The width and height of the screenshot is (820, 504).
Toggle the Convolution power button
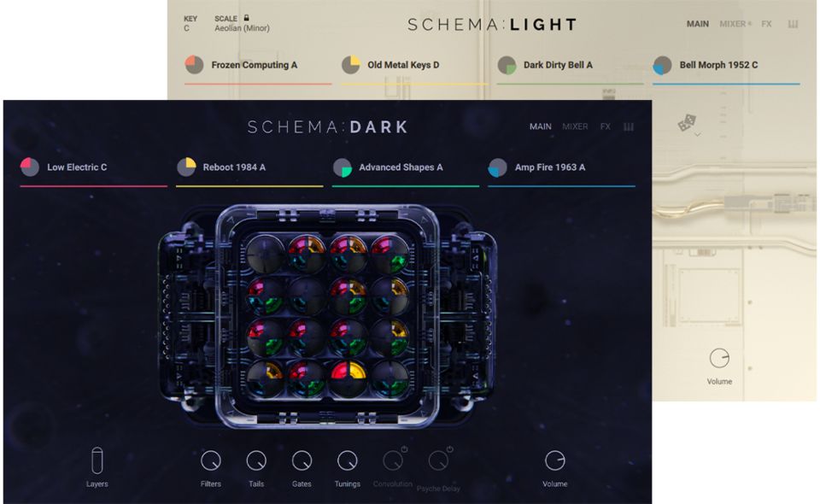pyautogui.click(x=404, y=449)
